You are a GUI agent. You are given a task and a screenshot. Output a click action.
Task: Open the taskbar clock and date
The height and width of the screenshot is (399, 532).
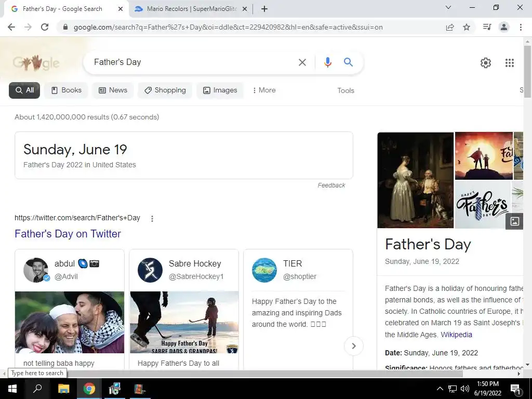[x=487, y=389]
